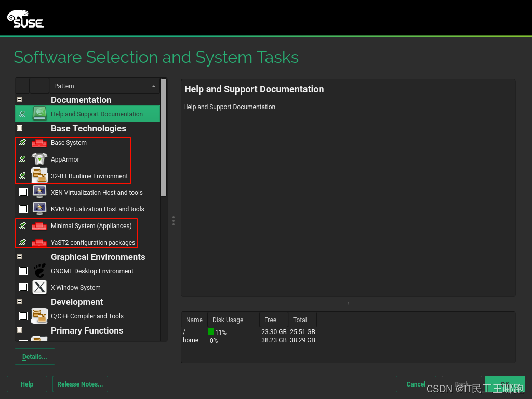Select the GNOME Desktop footprint icon
This screenshot has height=399, width=532.
(39, 270)
